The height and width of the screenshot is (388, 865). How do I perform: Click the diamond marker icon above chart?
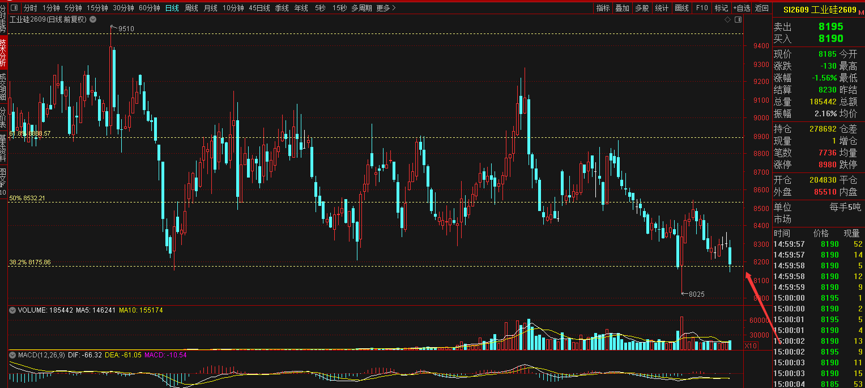pos(729,19)
